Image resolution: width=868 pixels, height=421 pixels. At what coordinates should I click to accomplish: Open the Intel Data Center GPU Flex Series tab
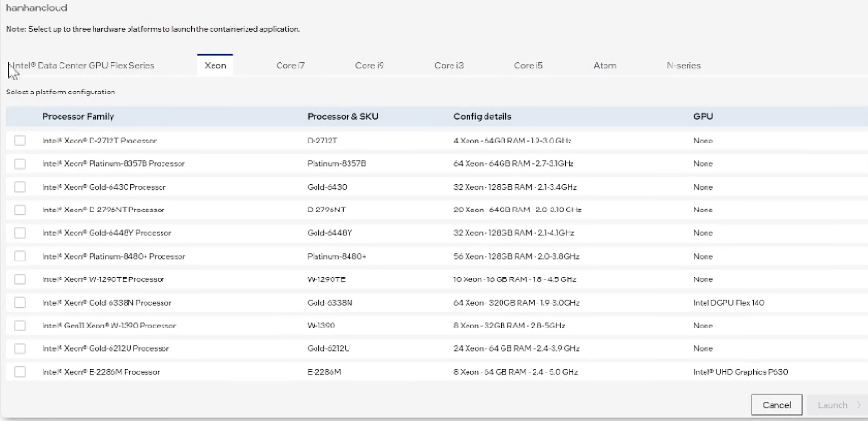[x=82, y=65]
